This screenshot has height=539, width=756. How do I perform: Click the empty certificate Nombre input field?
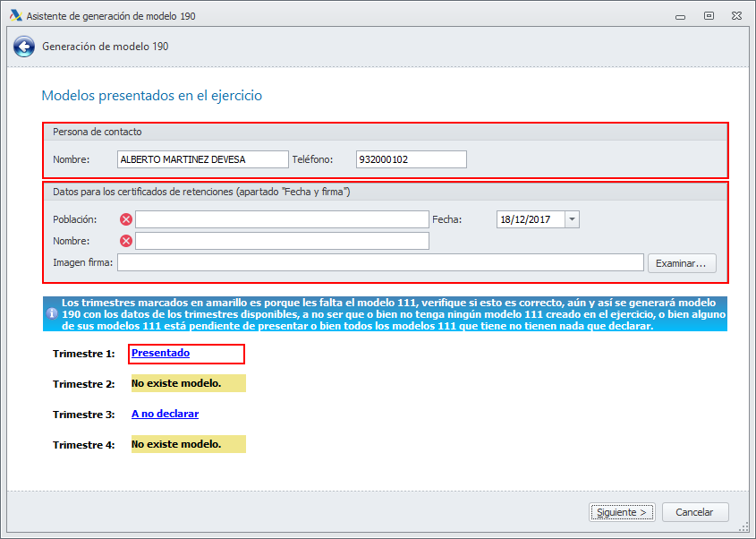tap(282, 241)
